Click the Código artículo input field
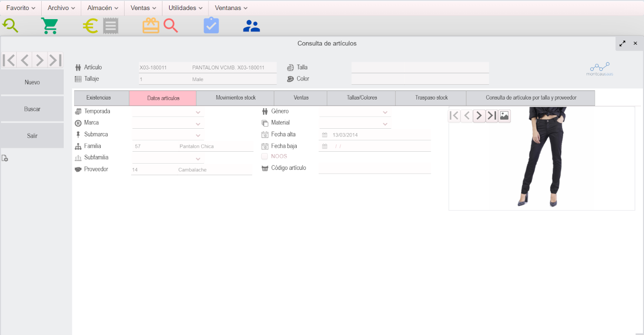Viewport: 644px width, 335px height. 375,168
